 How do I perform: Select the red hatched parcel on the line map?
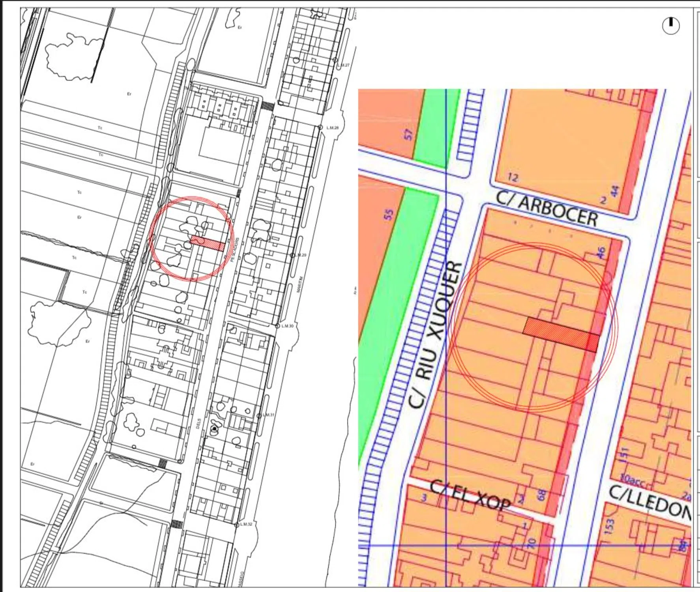click(x=208, y=243)
